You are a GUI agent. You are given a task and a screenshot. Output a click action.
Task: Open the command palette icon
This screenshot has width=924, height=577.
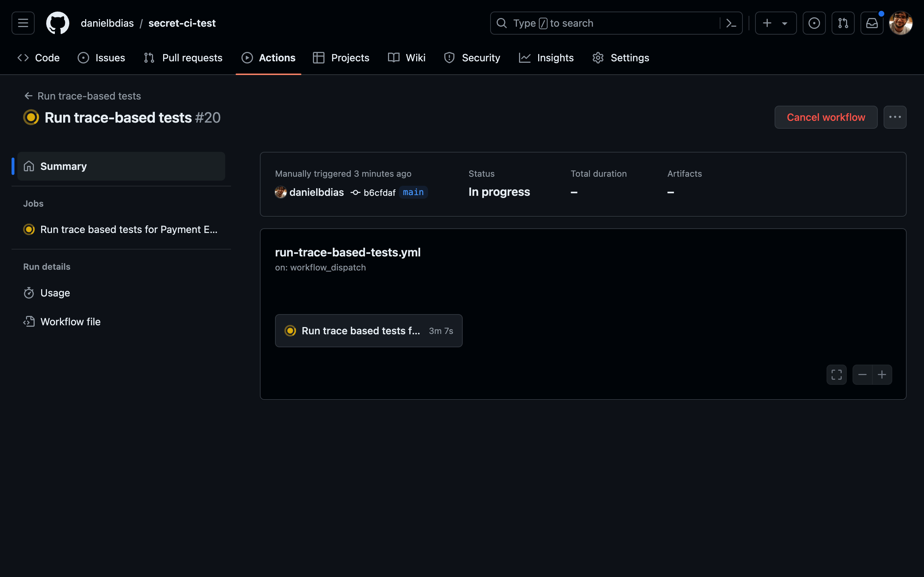pyautogui.click(x=731, y=23)
